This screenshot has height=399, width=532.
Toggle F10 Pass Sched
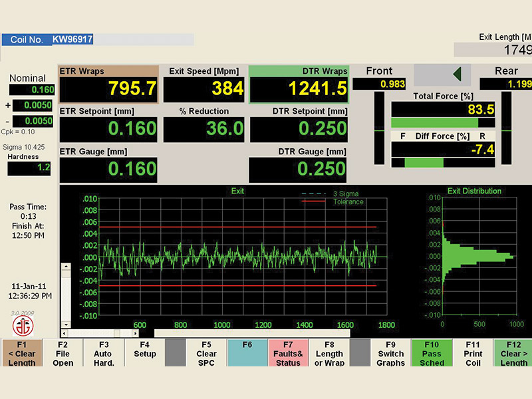tap(432, 354)
